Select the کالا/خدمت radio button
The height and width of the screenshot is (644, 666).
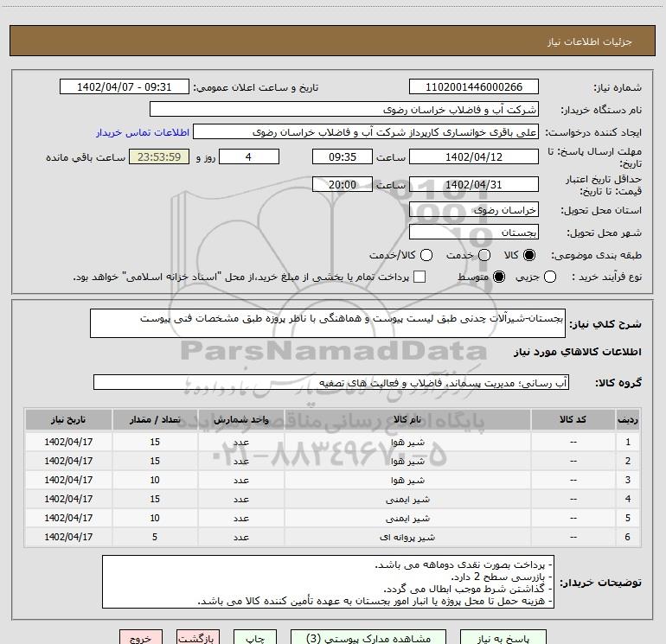click(x=426, y=255)
